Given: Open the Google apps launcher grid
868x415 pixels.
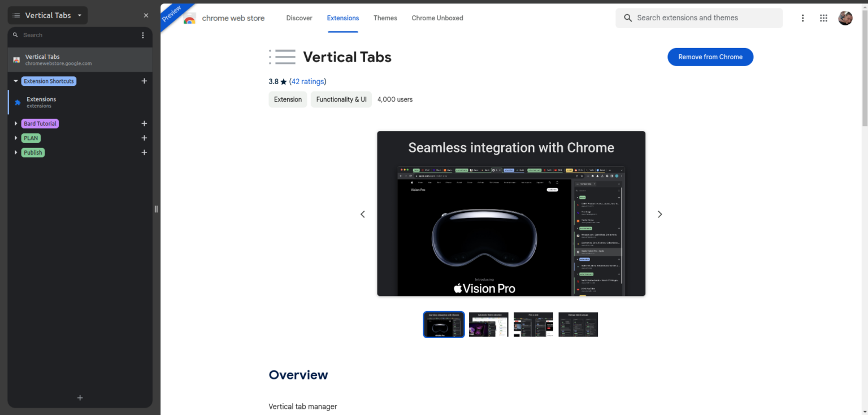Looking at the screenshot, I should click(x=823, y=18).
